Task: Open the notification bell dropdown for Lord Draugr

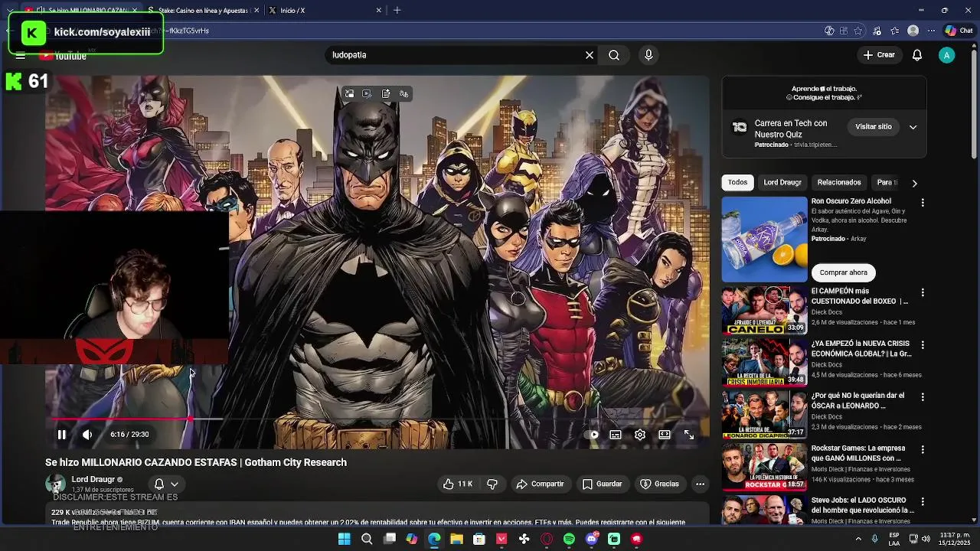Action: [166, 484]
